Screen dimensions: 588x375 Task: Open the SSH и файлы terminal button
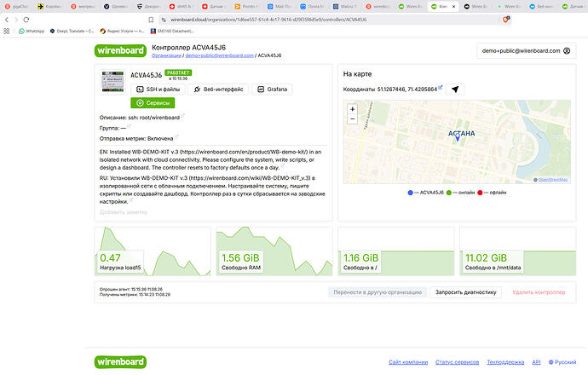(x=158, y=89)
